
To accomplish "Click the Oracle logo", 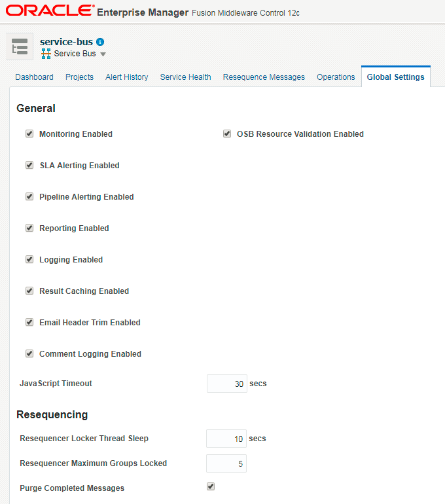I will [x=50, y=10].
